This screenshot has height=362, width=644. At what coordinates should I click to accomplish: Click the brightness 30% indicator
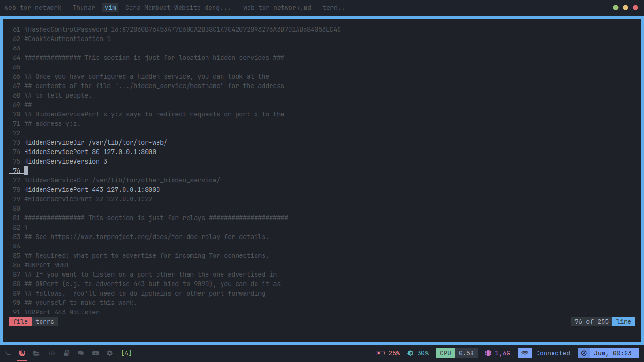pos(418,353)
